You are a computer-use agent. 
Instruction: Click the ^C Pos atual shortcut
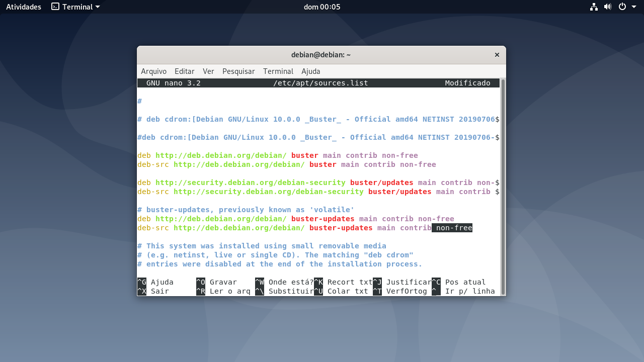459,282
